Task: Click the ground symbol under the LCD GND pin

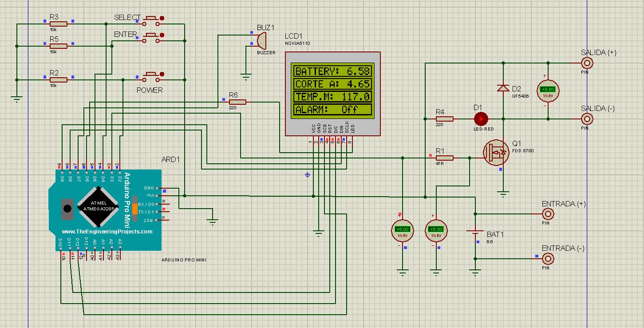Action: click(318, 233)
